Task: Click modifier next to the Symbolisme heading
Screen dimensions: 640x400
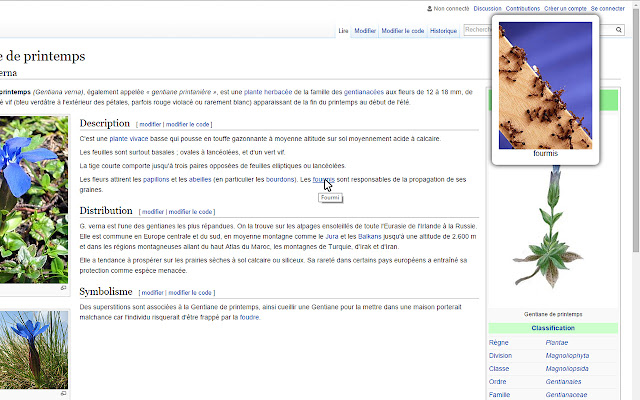Action: tap(152, 293)
